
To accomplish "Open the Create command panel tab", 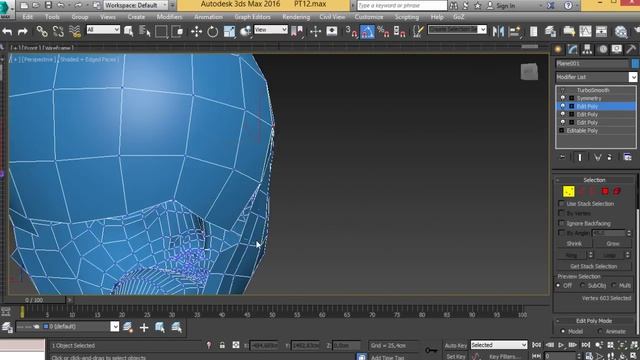I will pos(558,50).
